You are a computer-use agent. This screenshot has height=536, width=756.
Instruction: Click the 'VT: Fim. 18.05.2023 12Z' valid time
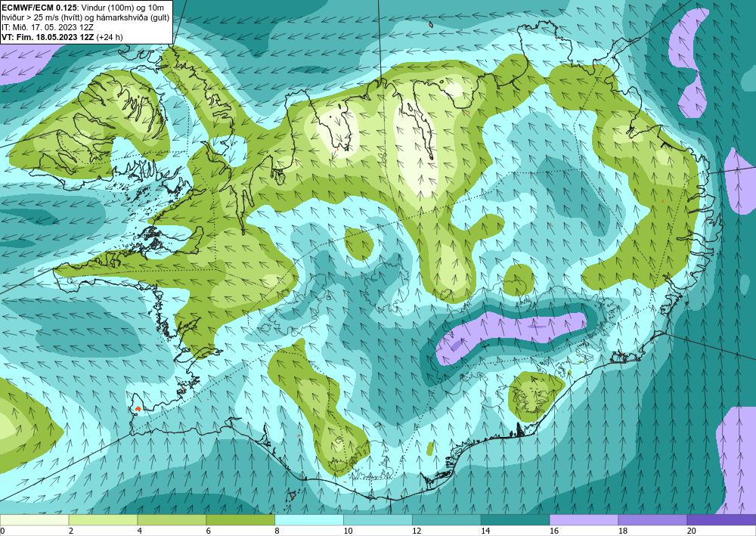(48, 37)
